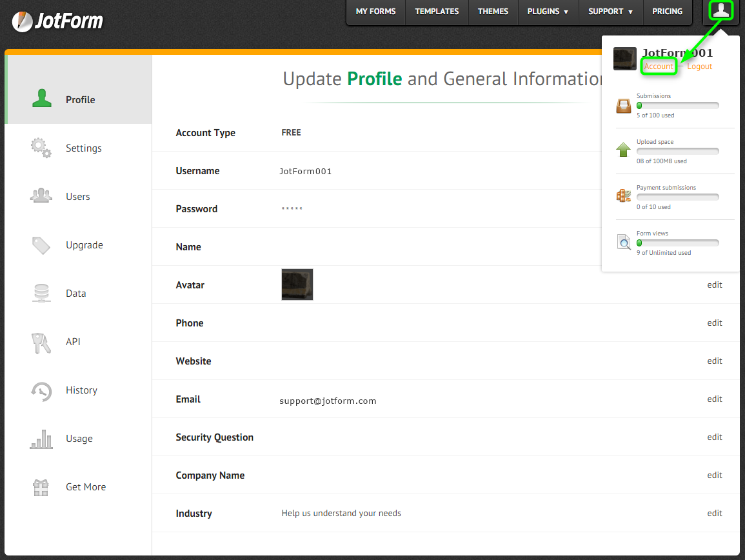Click the History clock icon

[41, 392]
